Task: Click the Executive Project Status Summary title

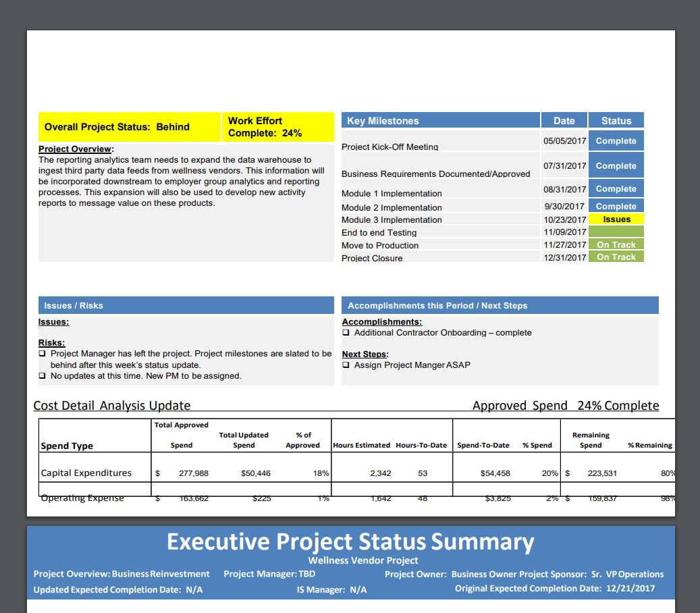Action: click(350, 541)
